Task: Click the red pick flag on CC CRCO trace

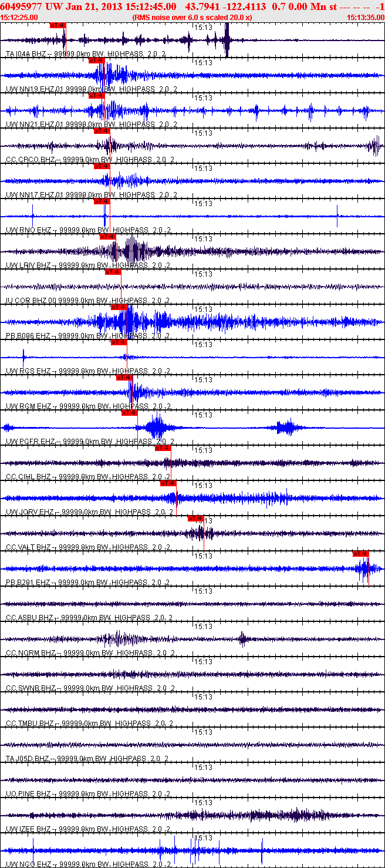Action: tap(102, 130)
